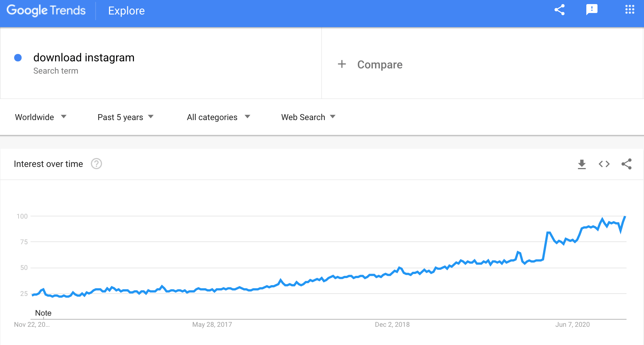Open the send feedback icon
Image resolution: width=644 pixels, height=345 pixels.
tap(592, 10)
